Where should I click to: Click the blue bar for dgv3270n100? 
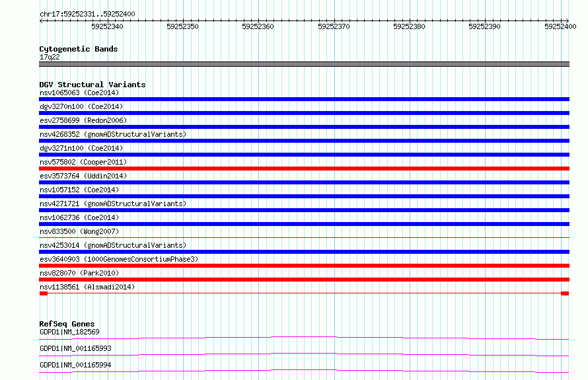304,113
